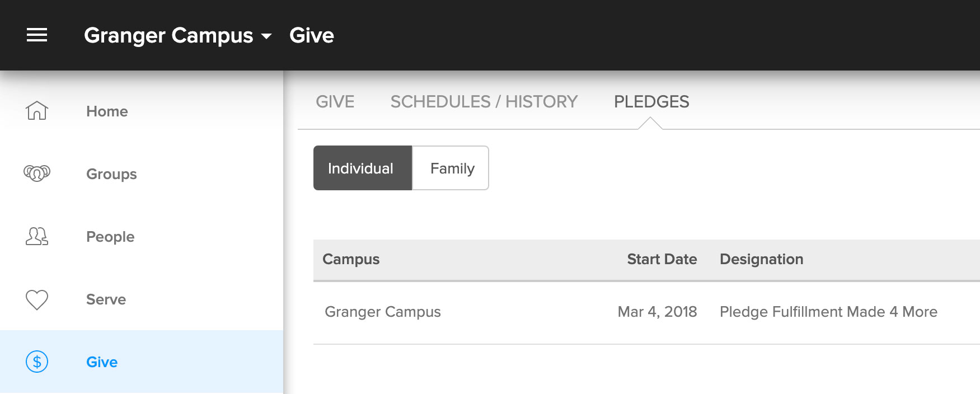
Task: Sort by Start Date column header
Action: coord(662,259)
